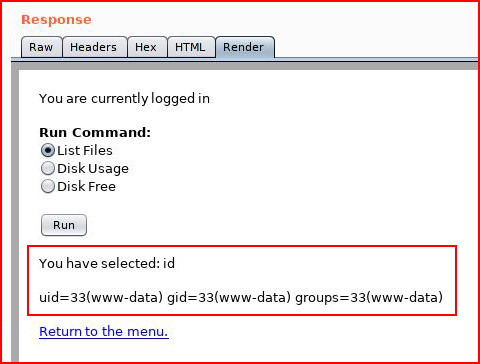480x364 pixels.
Task: Click the List Files label text
Action: (85, 150)
